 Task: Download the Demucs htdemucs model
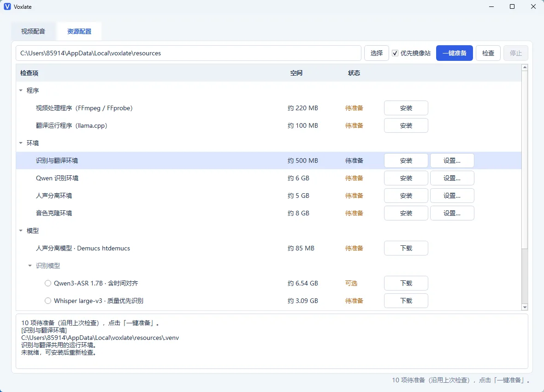[406, 248]
